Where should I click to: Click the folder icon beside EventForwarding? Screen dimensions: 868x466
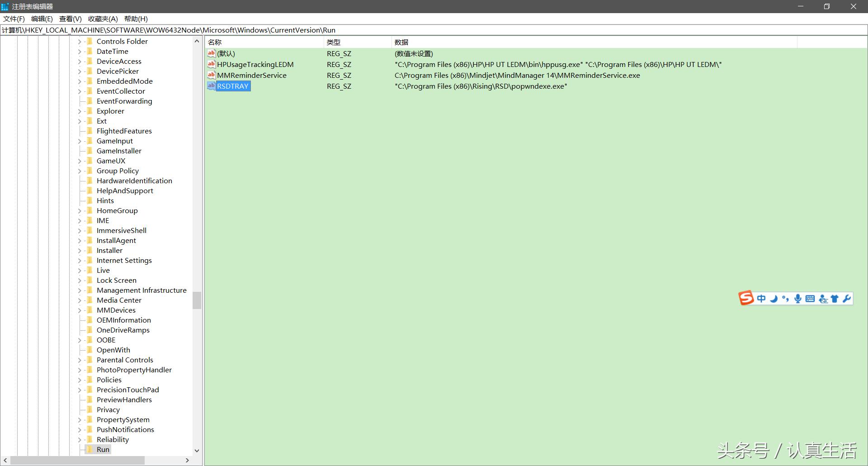coord(90,101)
